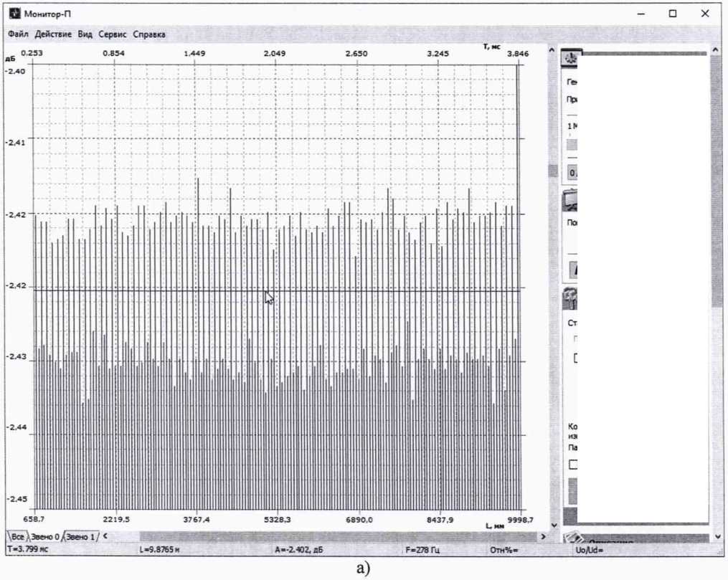Click the 1.449 time axis label
Screen dimensions: 728x580
click(194, 53)
